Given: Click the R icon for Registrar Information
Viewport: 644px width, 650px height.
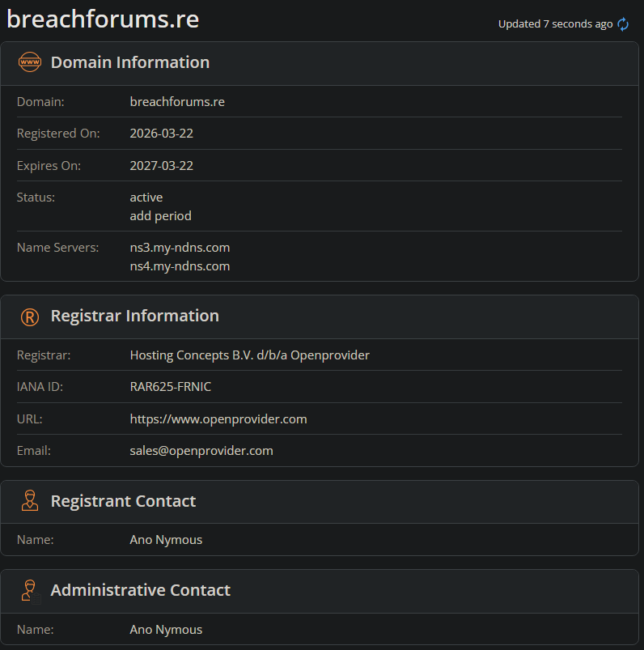Looking at the screenshot, I should (x=30, y=317).
